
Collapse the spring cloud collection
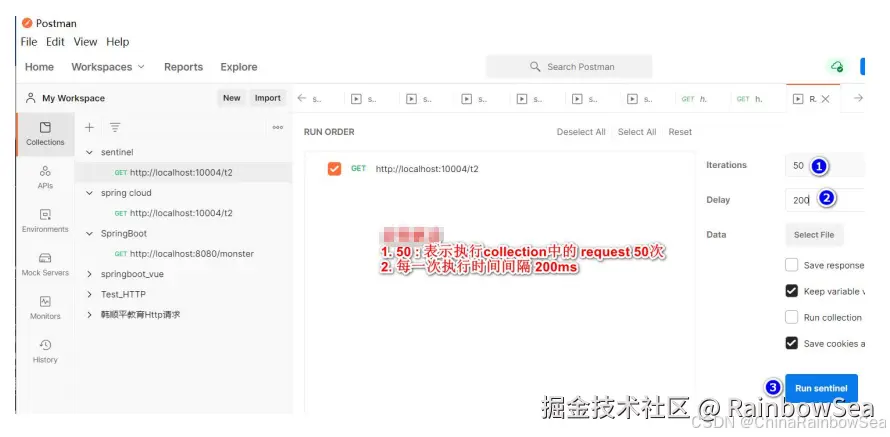(89, 193)
